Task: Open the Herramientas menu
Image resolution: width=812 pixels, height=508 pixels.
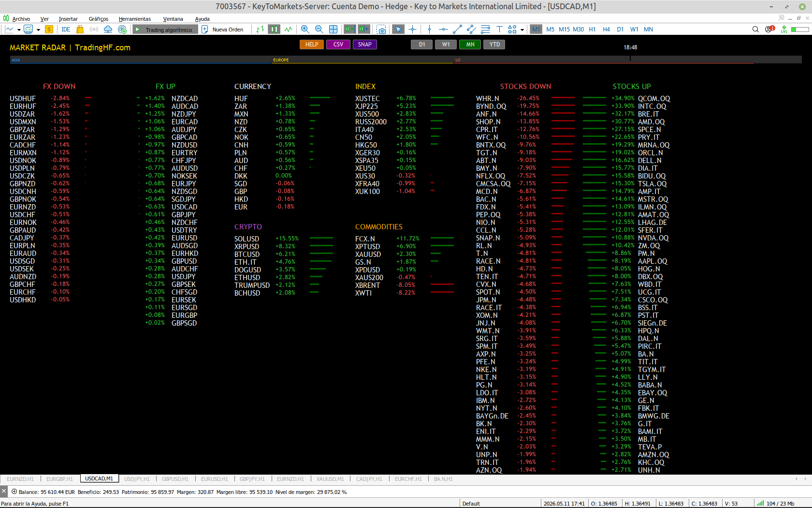Action: [134, 19]
